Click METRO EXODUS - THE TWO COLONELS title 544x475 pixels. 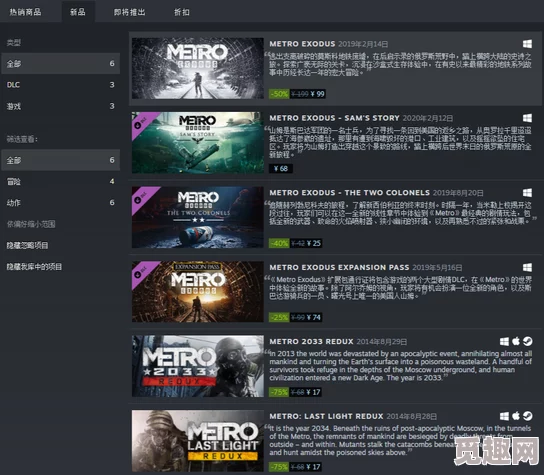(x=349, y=193)
